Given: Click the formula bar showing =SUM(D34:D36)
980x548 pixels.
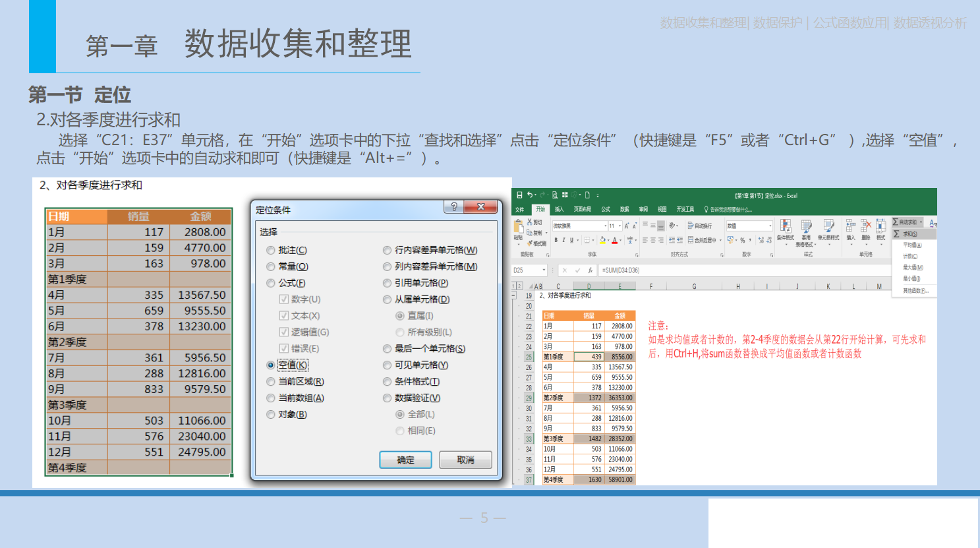Looking at the screenshot, I should [x=745, y=270].
